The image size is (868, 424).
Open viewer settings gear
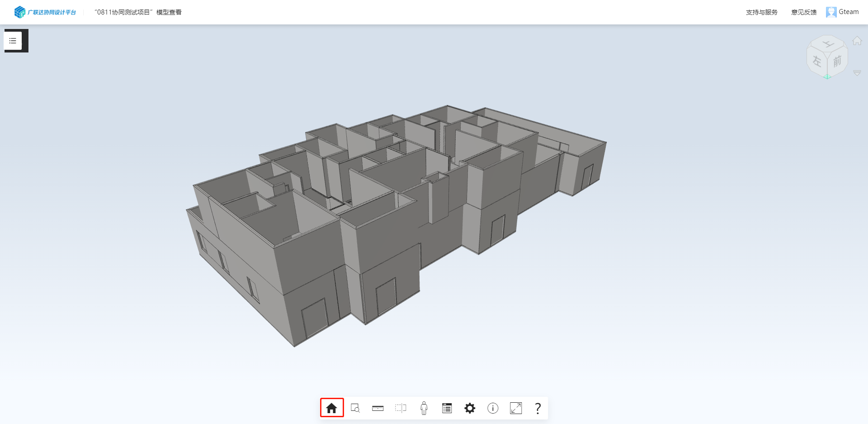click(470, 408)
